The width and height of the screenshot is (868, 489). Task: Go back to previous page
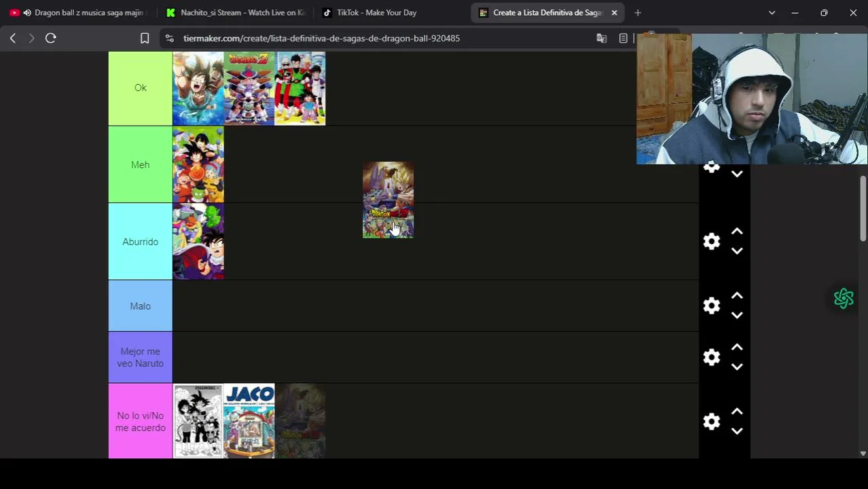tap(13, 39)
